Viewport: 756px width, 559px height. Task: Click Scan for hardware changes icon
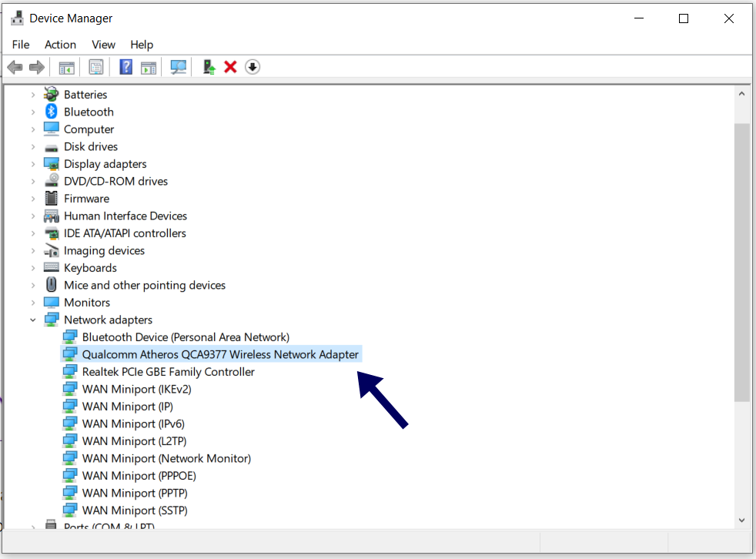[179, 68]
